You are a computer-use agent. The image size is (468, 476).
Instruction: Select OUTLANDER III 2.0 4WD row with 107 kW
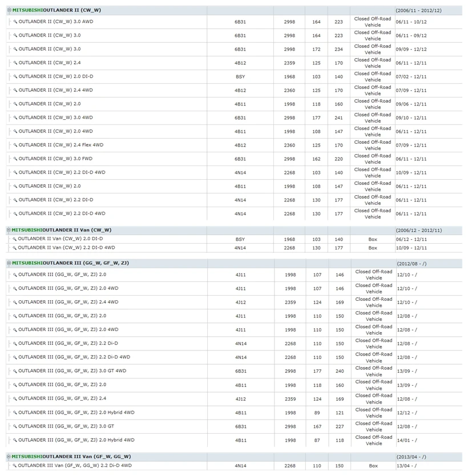pyautogui.click(x=233, y=288)
